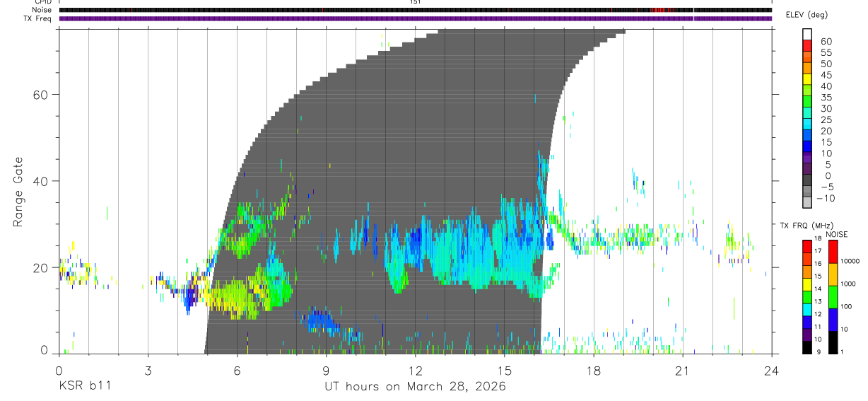Click the '15' tick label on UT hours axis
Screen dimensions: 868x401
[x=504, y=371]
